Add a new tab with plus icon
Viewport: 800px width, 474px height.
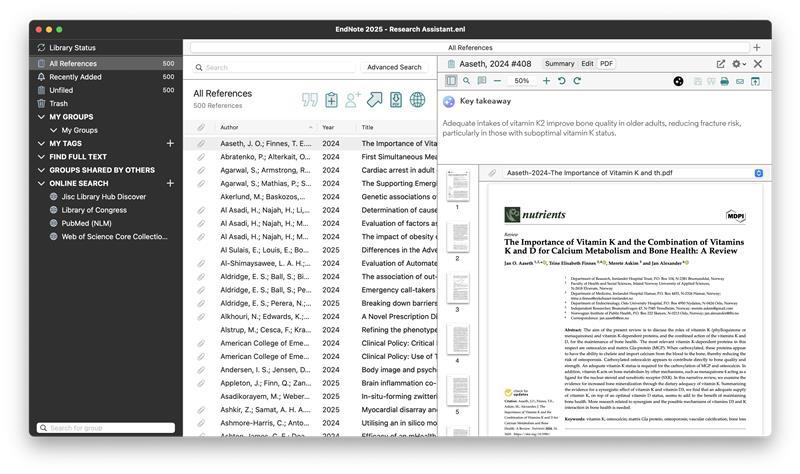[757, 47]
